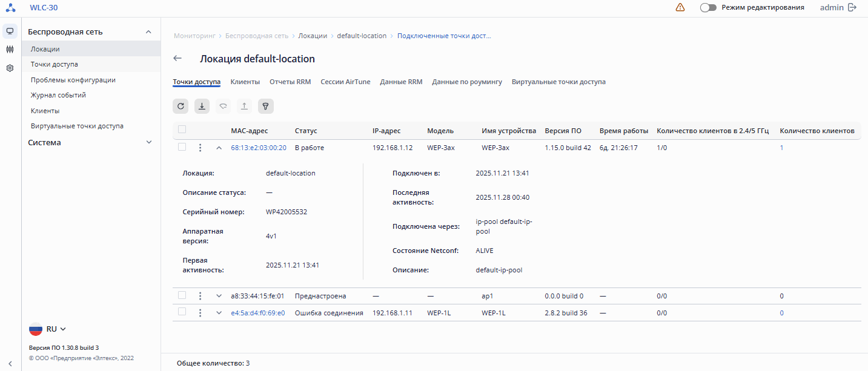Click the download icon in the toolbar
Screen dimensions: 868x371
pyautogui.click(x=202, y=107)
